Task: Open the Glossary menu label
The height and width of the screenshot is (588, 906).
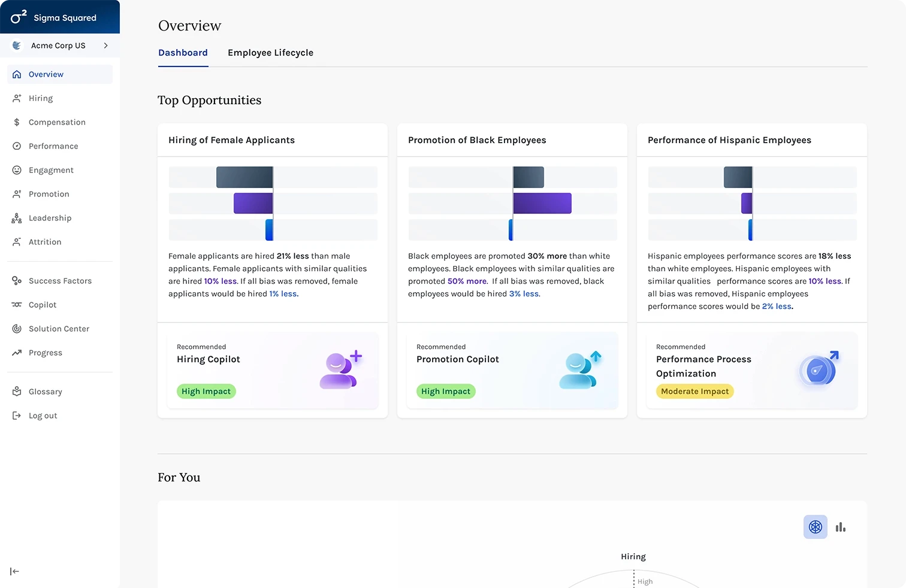Action: pos(46,392)
